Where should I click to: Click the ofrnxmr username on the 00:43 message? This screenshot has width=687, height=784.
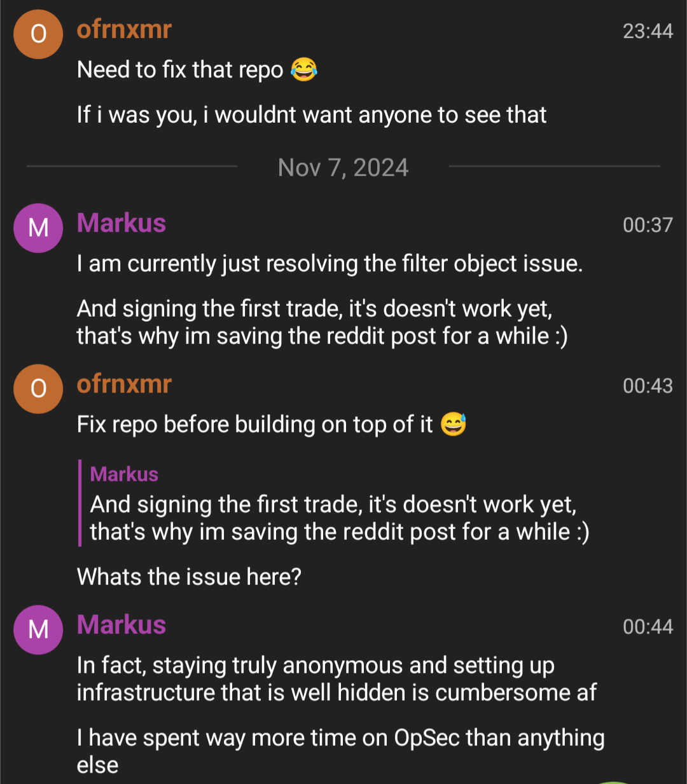tap(124, 384)
